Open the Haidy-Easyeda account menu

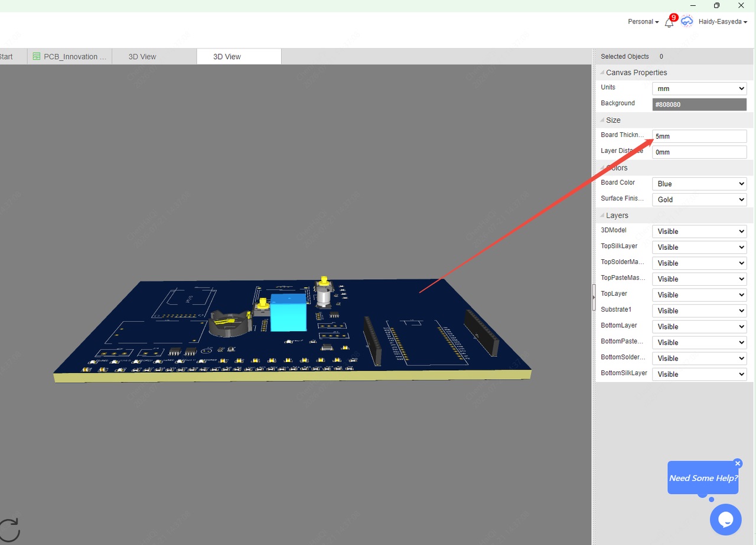pyautogui.click(x=723, y=22)
